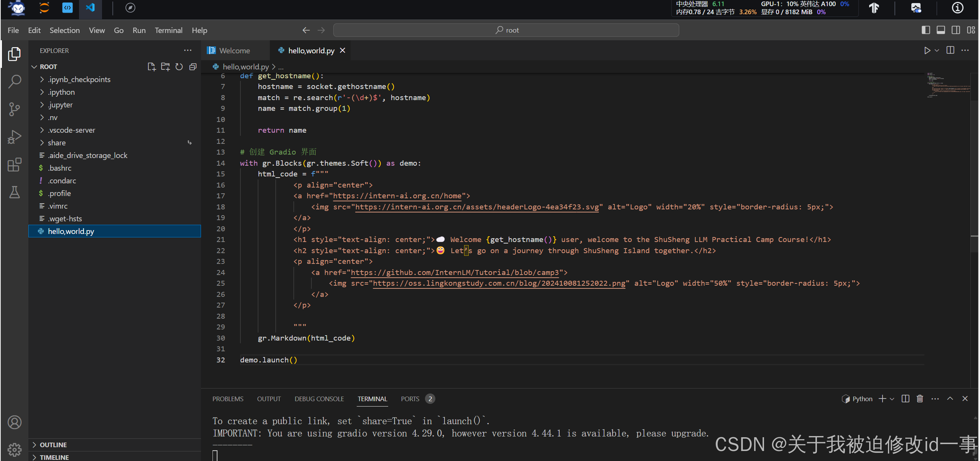Open Source Control view icon
980x461 pixels.
[15, 109]
